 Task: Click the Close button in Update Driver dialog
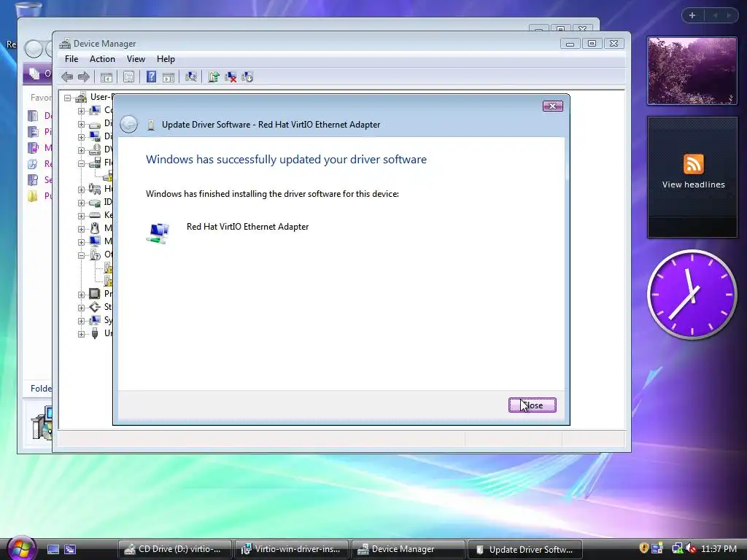532,405
